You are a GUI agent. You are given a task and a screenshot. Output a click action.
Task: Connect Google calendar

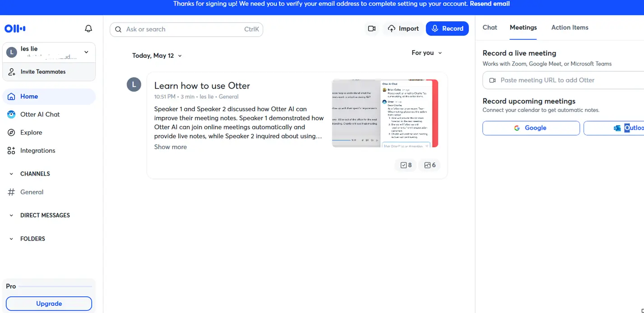click(x=531, y=128)
